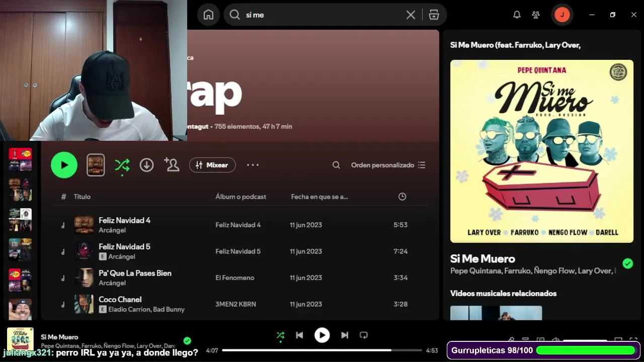Open last playlist in left library sidebar
This screenshot has height=362, width=644.
point(20,309)
